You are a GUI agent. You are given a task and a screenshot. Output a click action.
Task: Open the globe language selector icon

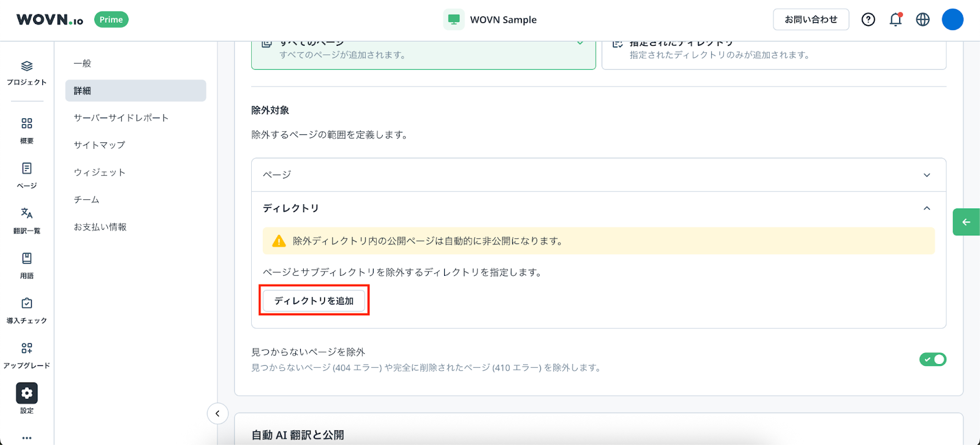[x=922, y=20]
